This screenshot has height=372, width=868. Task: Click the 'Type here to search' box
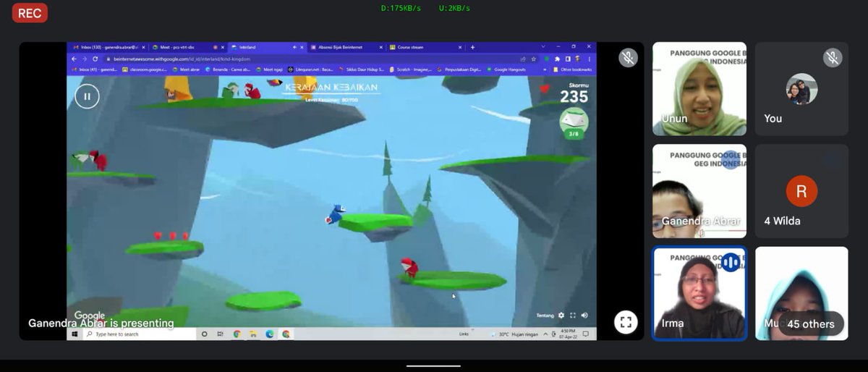pyautogui.click(x=139, y=334)
